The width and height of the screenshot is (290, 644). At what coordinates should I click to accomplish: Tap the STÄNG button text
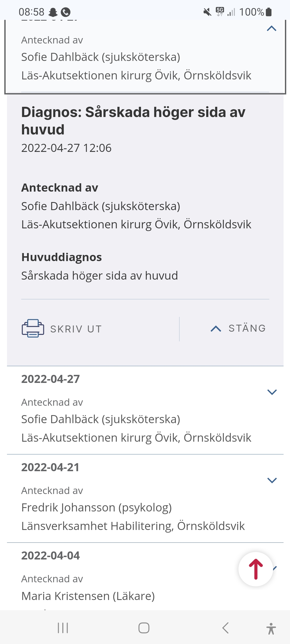247,328
